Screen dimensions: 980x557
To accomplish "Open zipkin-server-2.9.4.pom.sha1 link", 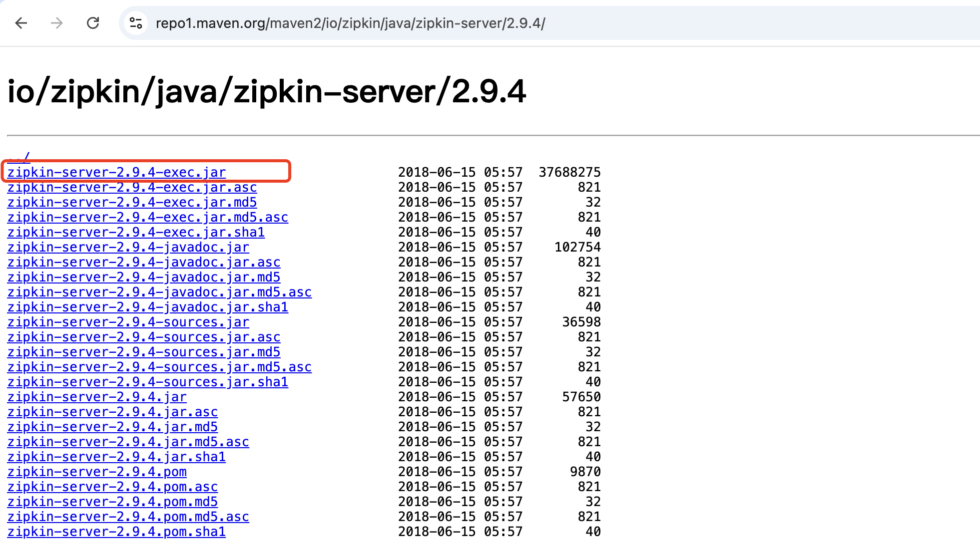I will tap(116, 532).
